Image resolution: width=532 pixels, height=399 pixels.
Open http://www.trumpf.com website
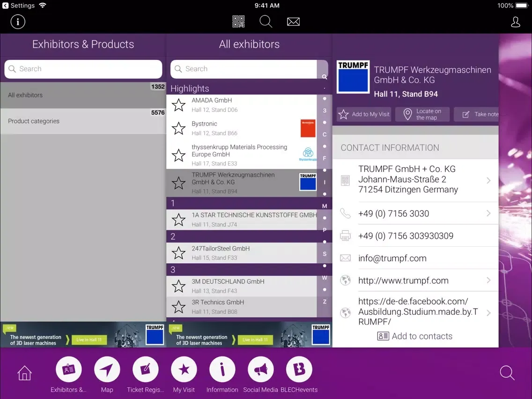[x=403, y=281]
